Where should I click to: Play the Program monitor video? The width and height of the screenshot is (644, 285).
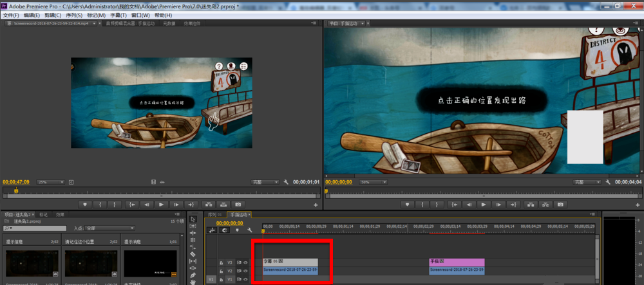tap(484, 205)
